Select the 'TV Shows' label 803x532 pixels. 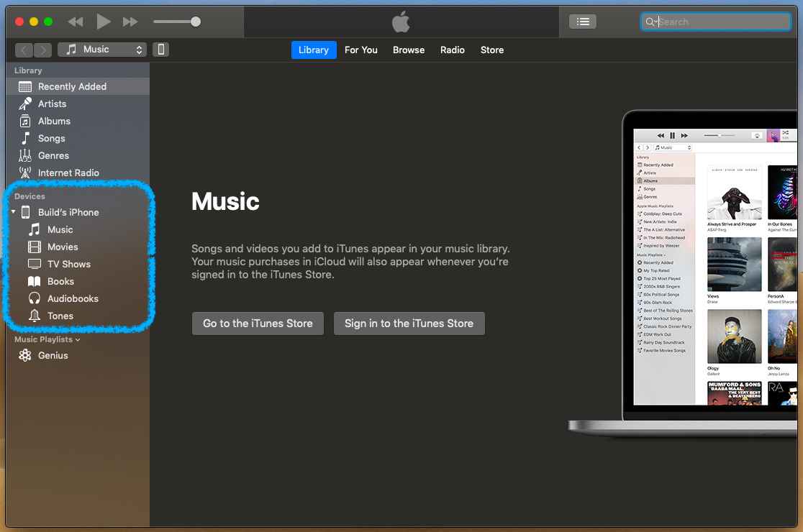[x=69, y=264]
